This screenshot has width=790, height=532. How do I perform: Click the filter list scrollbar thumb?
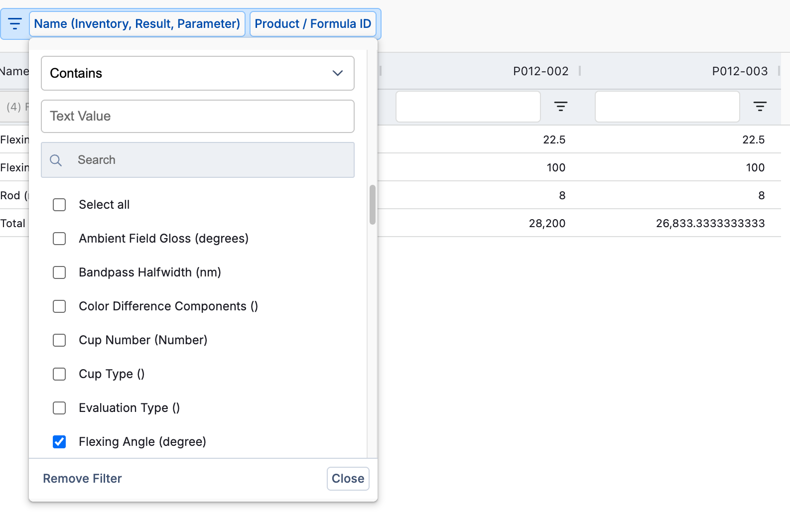click(372, 205)
